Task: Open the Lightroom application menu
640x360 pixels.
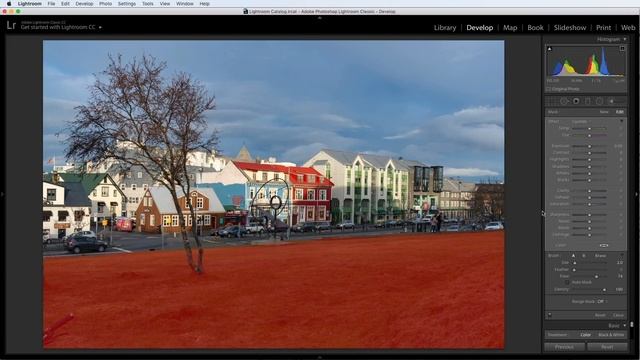Action: 29,4
